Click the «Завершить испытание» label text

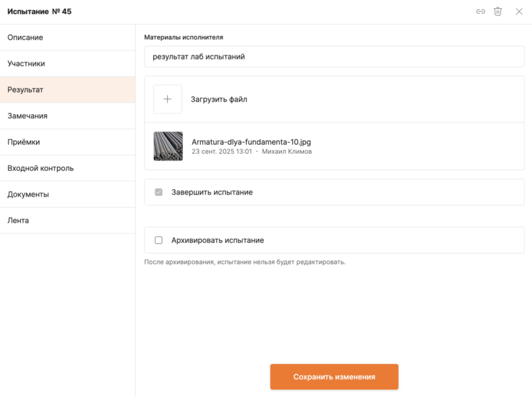212,192
